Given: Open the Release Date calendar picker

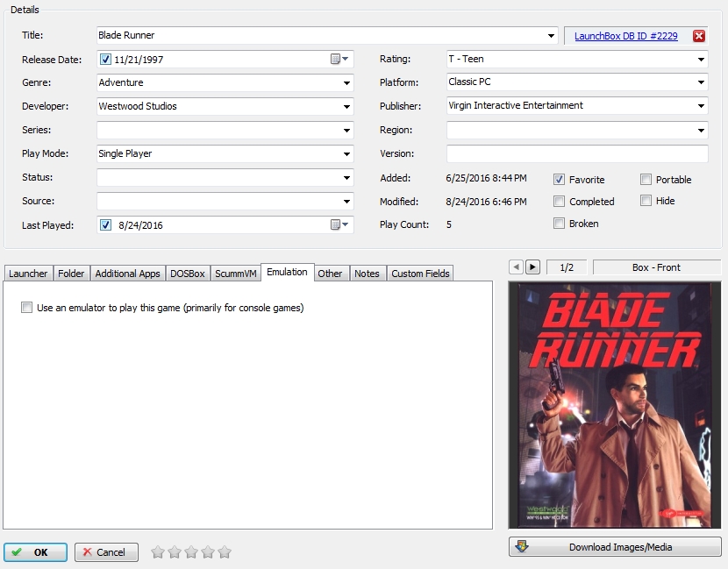Looking at the screenshot, I should pos(339,59).
